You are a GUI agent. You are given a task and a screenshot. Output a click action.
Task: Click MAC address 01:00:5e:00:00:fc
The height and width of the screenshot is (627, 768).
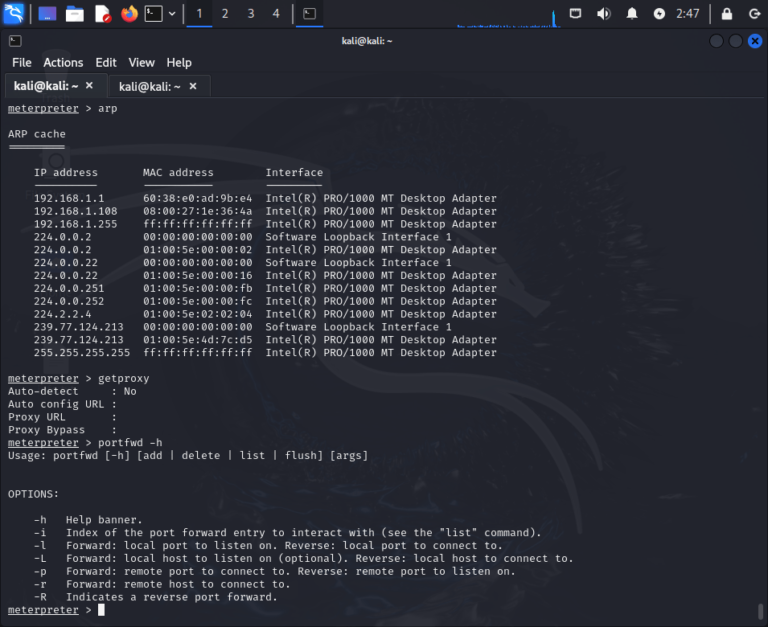(x=198, y=301)
